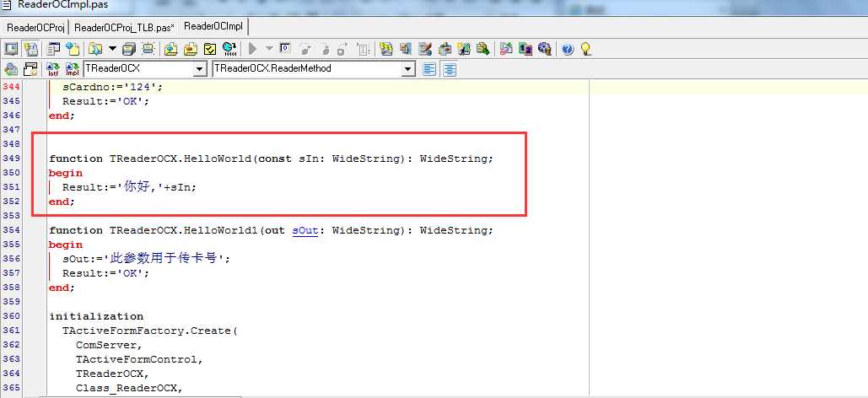The image size is (868, 398).
Task: Open the TReaderOCX.ReaderMethod procedure dropdown arrow
Action: click(408, 69)
